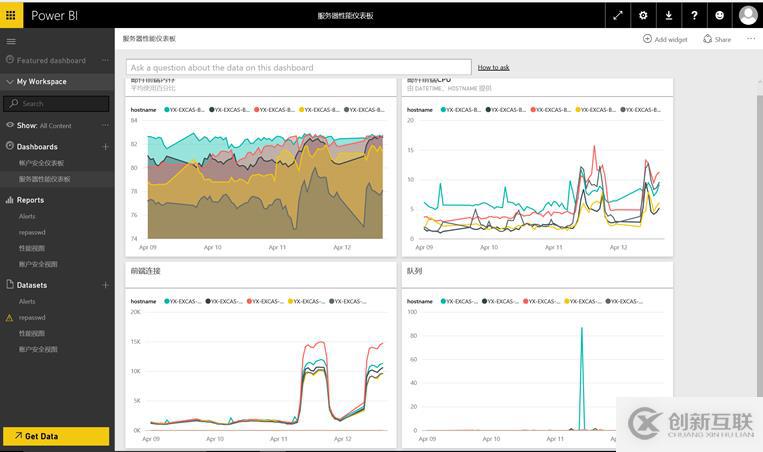Open the settings gear menu

pyautogui.click(x=643, y=16)
